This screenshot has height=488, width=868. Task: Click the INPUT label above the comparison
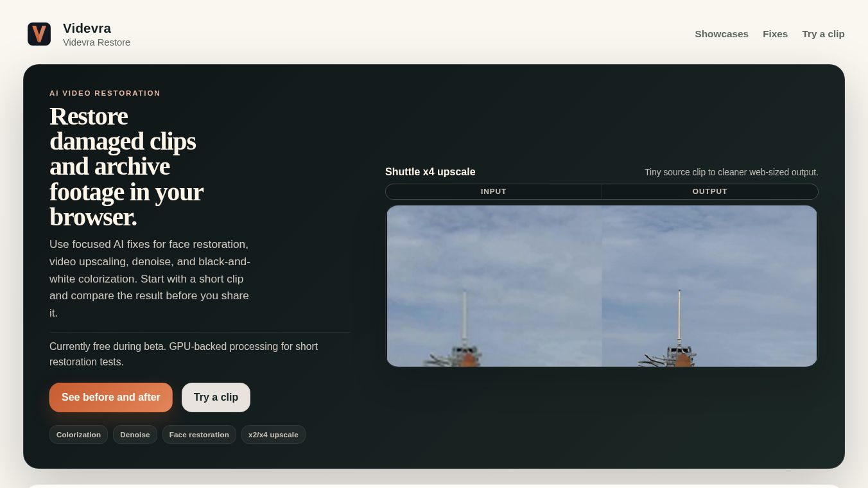(494, 191)
